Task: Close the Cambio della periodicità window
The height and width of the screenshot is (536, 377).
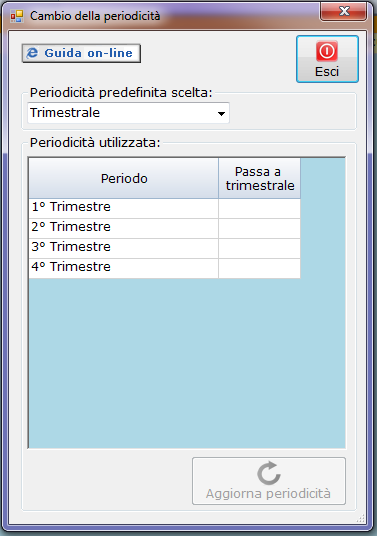Action: pyautogui.click(x=344, y=11)
